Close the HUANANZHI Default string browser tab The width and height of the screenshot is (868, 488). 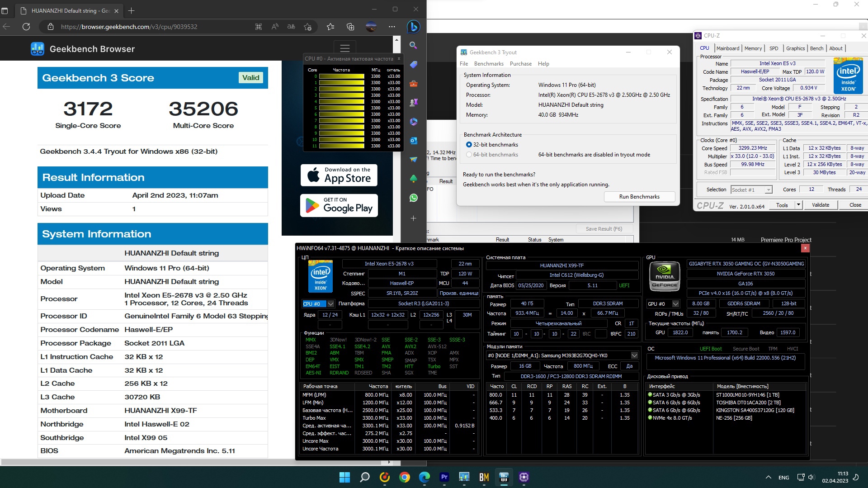[116, 10]
